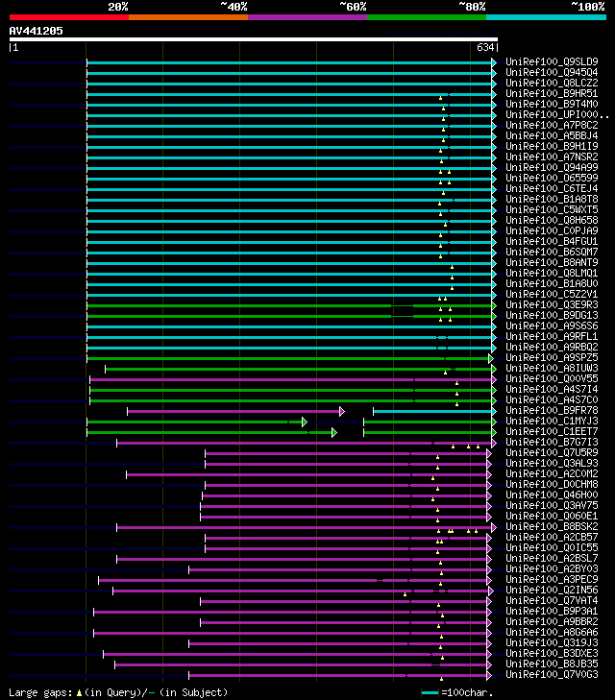Click the arrowhead ending the UniRef100_Q945Q4 bar
Viewport: 615px width, 700px height.
coord(494,73)
